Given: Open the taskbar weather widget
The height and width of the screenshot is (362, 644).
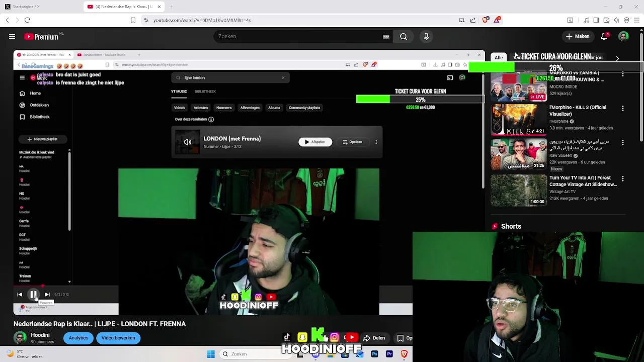Looking at the screenshot, I should click(23, 354).
